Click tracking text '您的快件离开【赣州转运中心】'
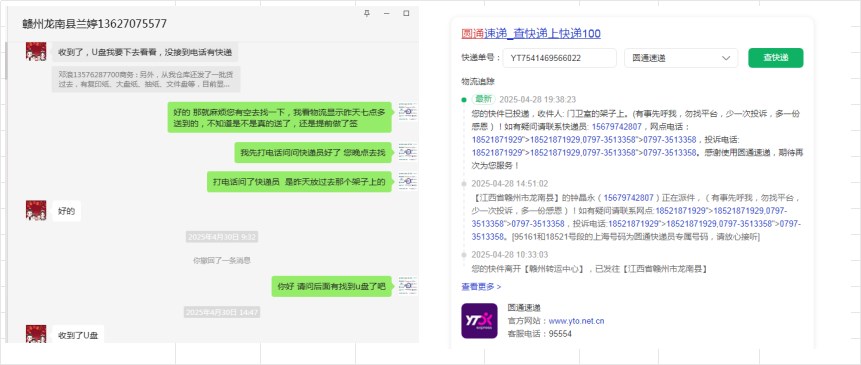861x365 pixels. click(x=528, y=269)
